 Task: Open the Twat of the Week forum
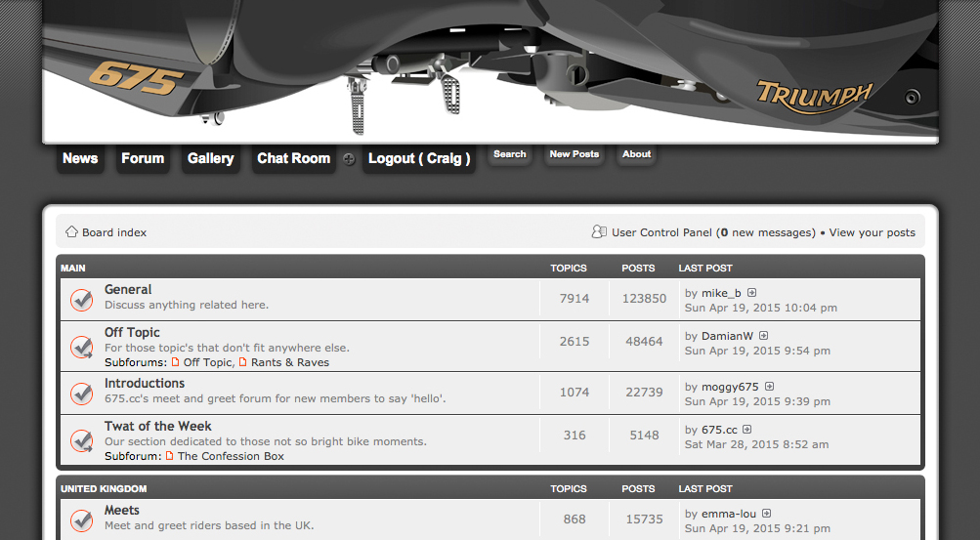click(158, 426)
